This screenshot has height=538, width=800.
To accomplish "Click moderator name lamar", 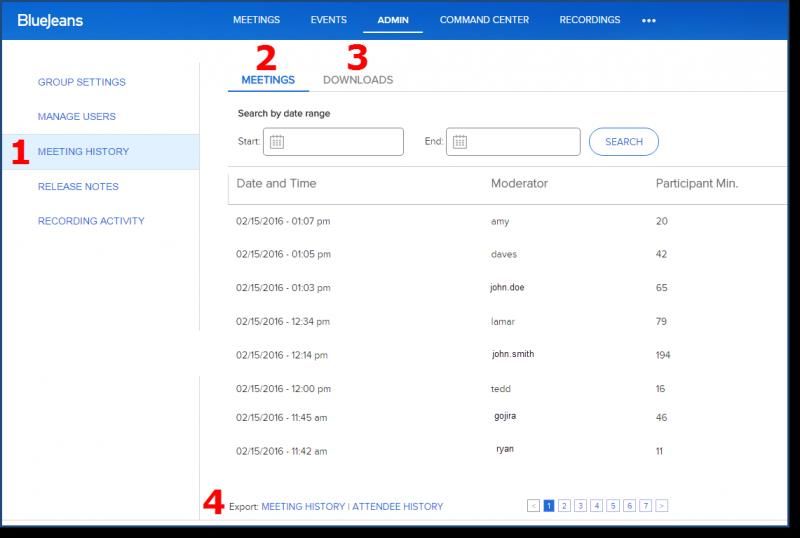I will pyautogui.click(x=503, y=321).
